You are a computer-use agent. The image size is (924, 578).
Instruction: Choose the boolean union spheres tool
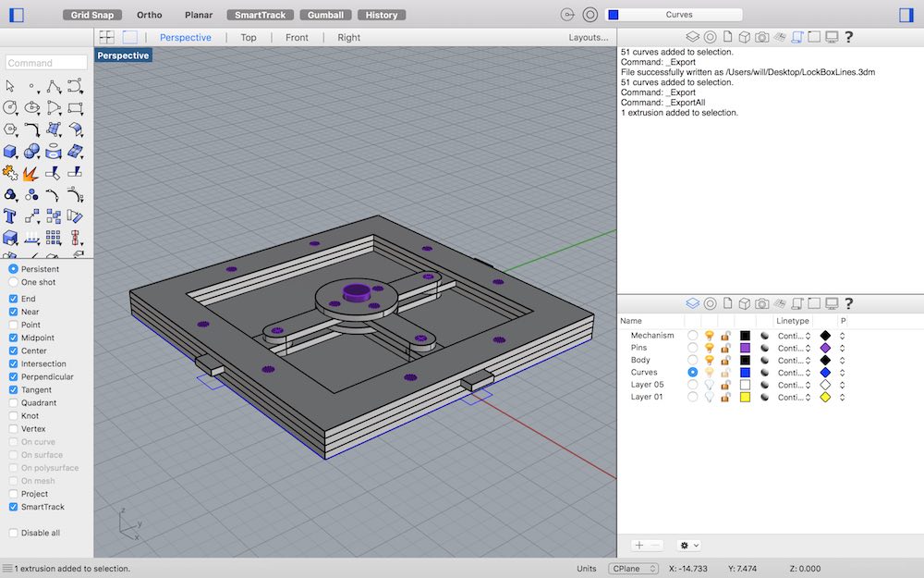[31, 151]
